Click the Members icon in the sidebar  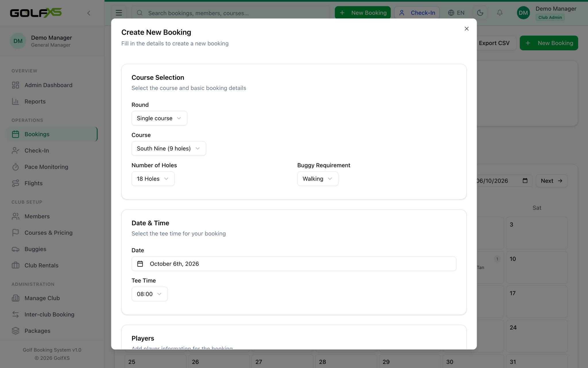click(x=16, y=216)
